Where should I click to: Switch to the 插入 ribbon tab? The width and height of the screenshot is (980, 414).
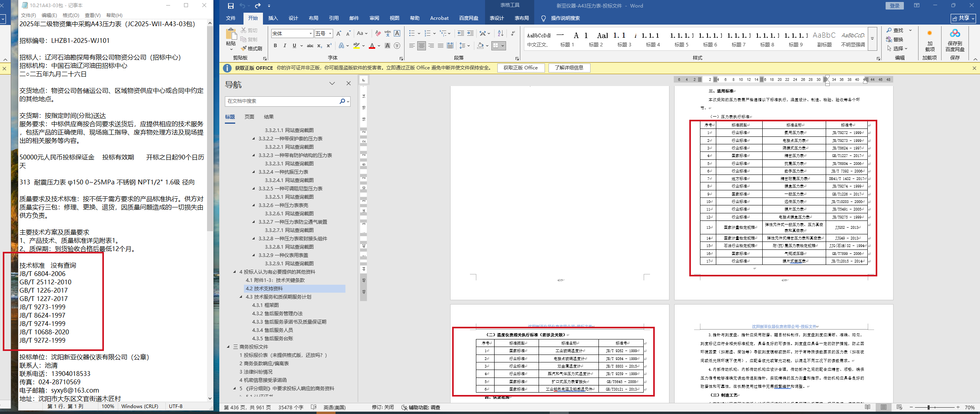point(273,18)
